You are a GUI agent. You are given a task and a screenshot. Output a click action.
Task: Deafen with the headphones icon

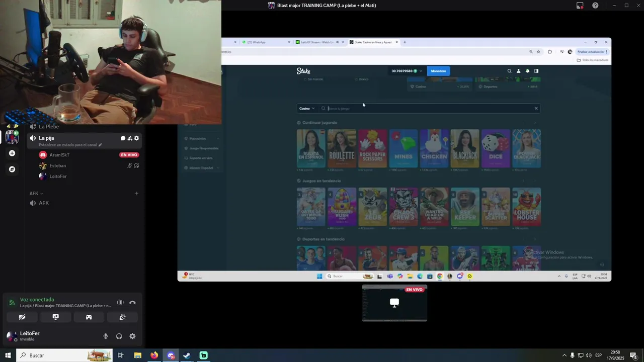[x=119, y=336]
